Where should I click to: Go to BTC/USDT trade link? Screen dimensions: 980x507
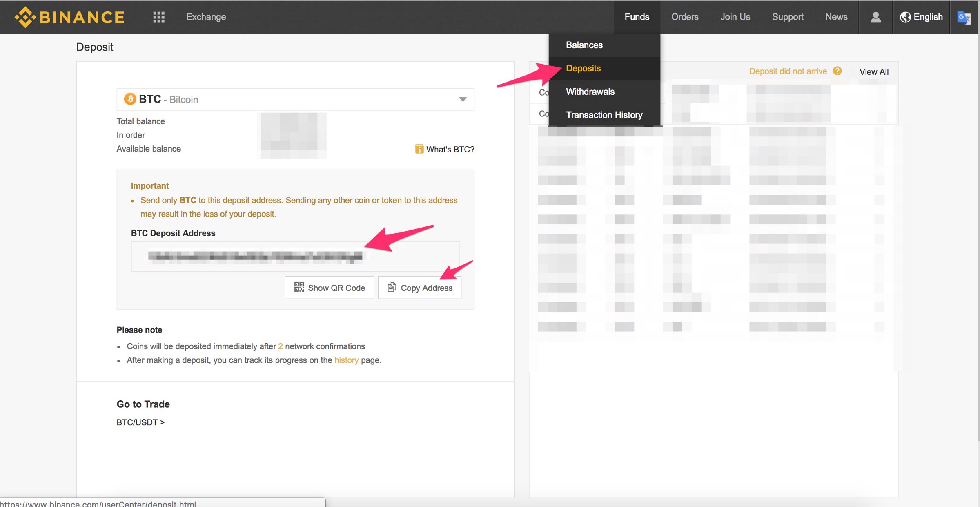click(140, 422)
